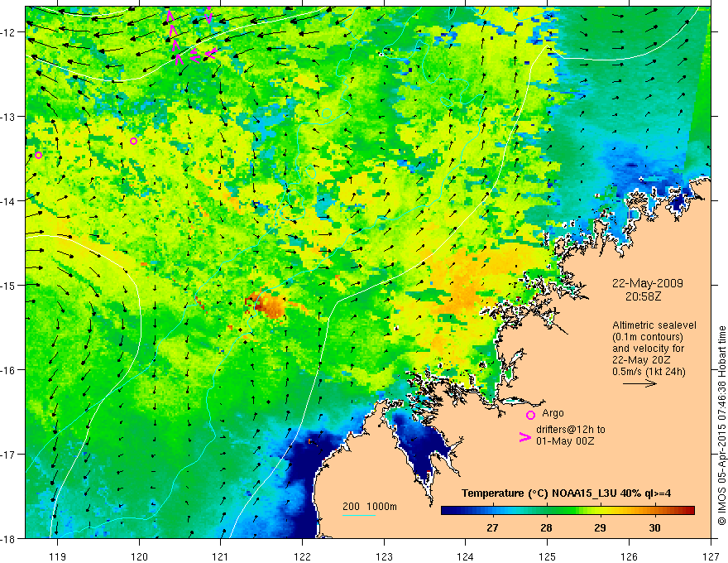Image resolution: width=728 pixels, height=563 pixels.
Task: Click the longitude axis label '121'
Action: tap(221, 556)
